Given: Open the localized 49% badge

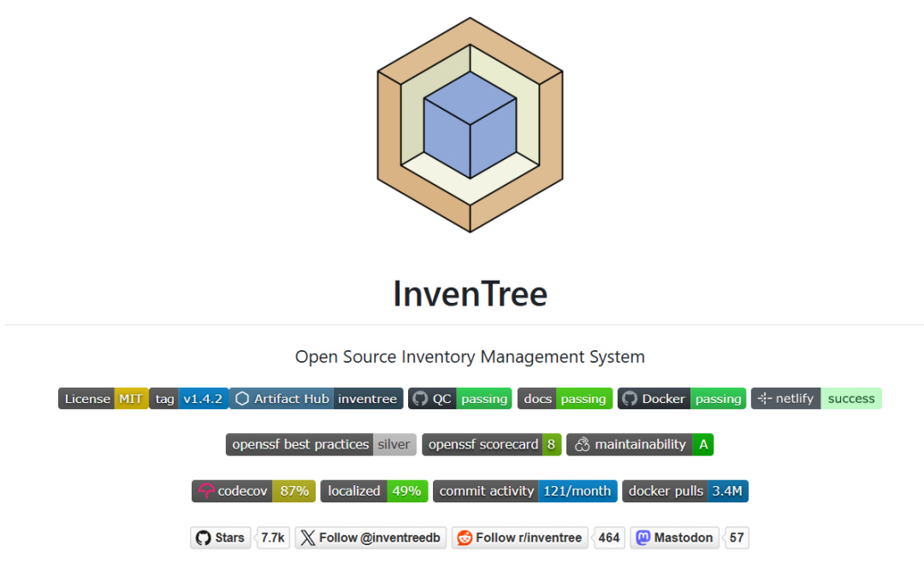Looking at the screenshot, I should [374, 491].
